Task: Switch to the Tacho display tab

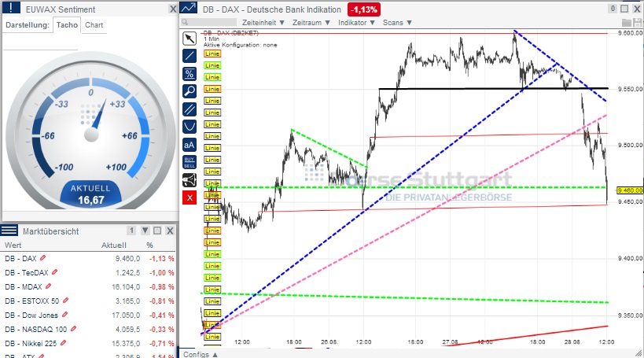Action: click(67, 25)
